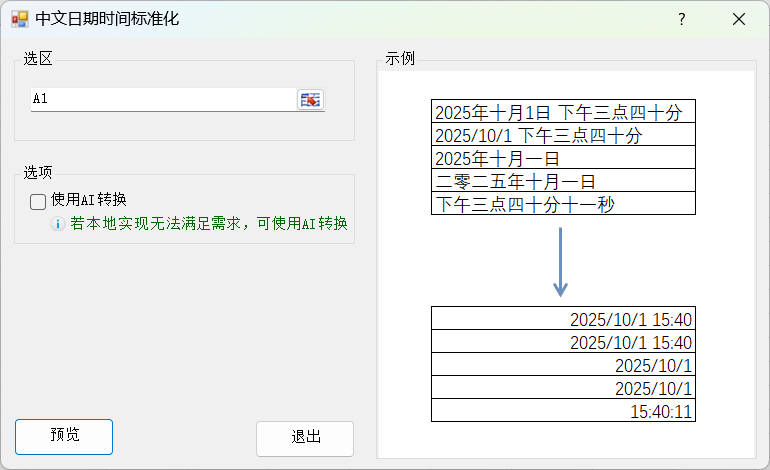This screenshot has width=770, height=470.
Task: Enable the 使用AI转换 checkbox
Action: pos(38,201)
